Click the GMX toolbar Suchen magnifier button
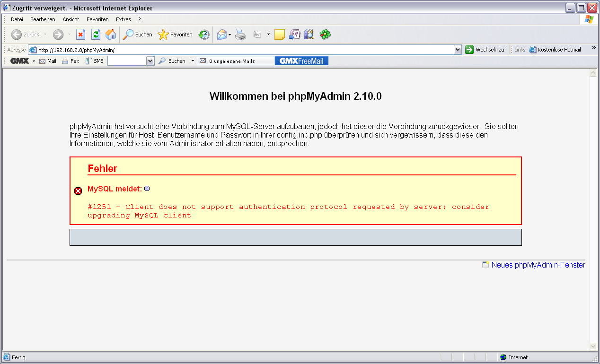This screenshot has height=364, width=600. click(172, 61)
